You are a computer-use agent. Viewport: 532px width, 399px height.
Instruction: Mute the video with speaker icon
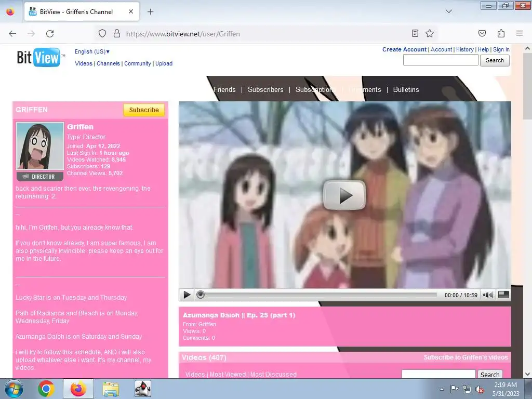tap(488, 295)
